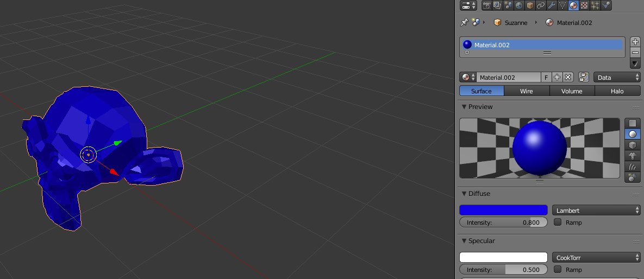Switch preview to monkey shape
Image resolution: width=644 pixels, height=279 pixels.
point(633,155)
